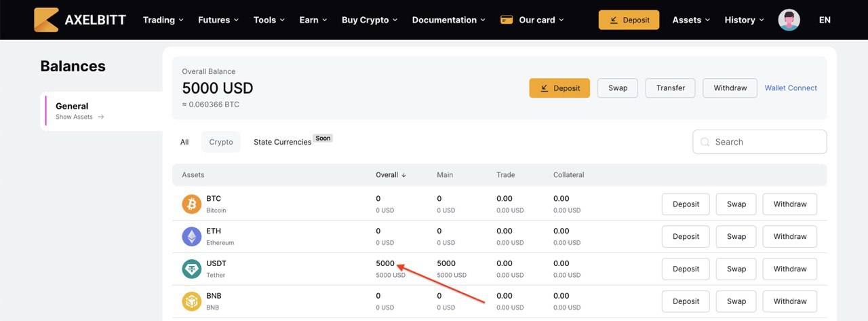
Task: Expand the Trading menu
Action: [x=163, y=20]
